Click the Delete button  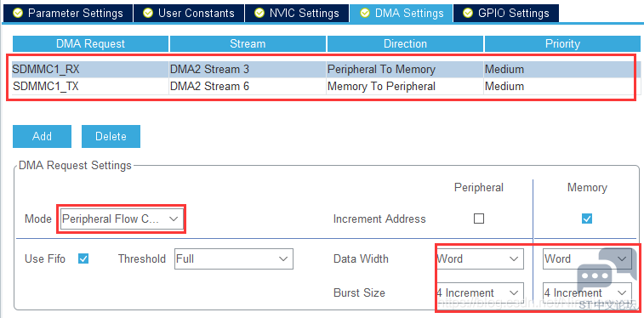(x=111, y=136)
